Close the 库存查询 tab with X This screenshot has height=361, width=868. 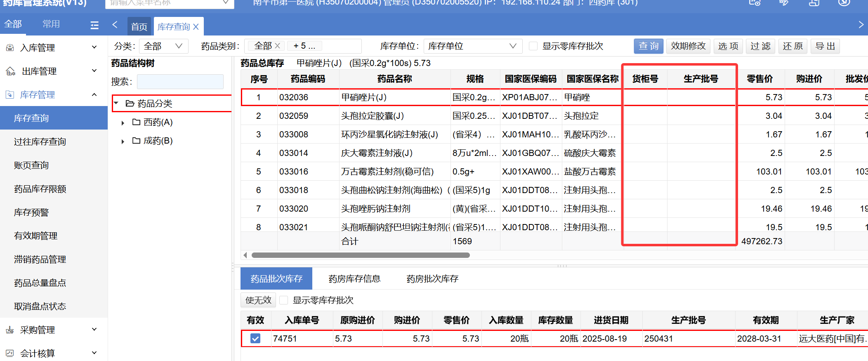click(x=196, y=27)
